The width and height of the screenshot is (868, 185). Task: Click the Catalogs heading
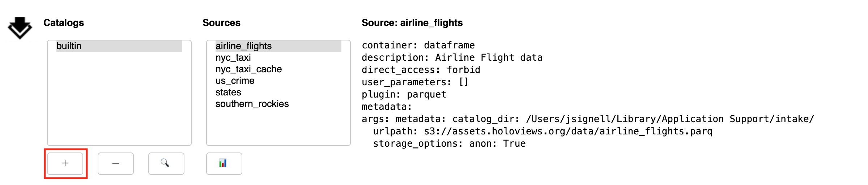[64, 23]
